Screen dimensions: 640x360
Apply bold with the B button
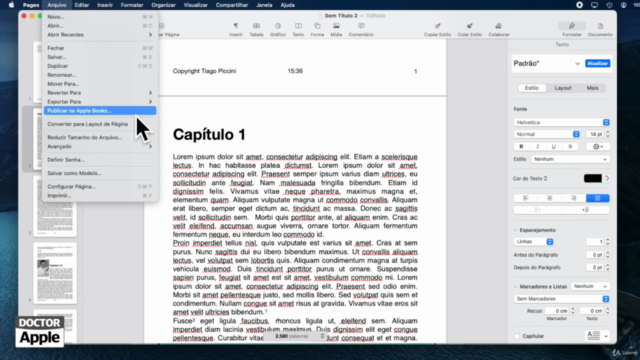(x=521, y=147)
